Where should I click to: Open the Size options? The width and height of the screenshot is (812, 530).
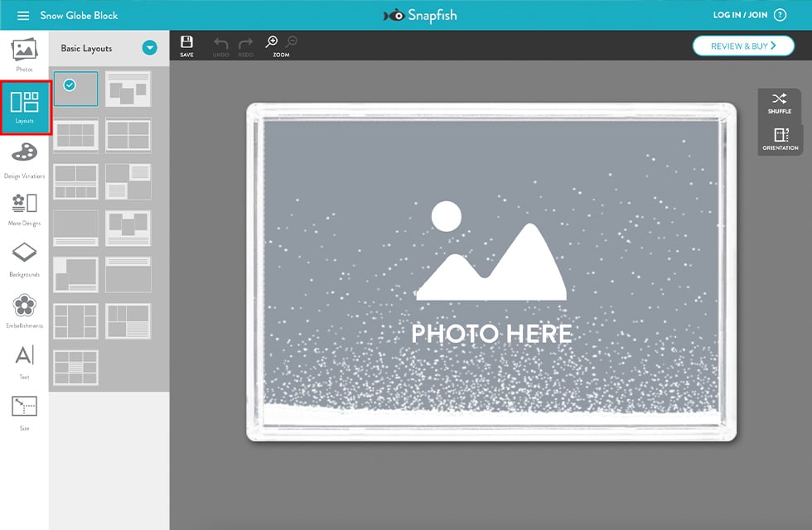point(24,412)
